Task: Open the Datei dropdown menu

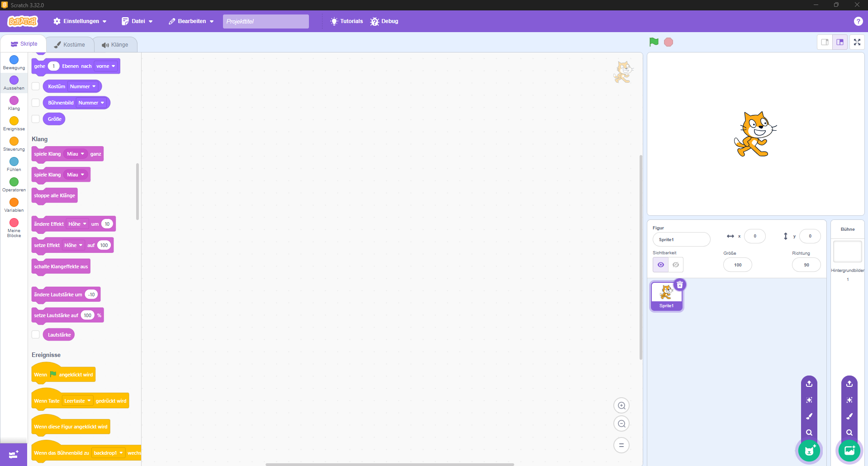Action: (138, 21)
